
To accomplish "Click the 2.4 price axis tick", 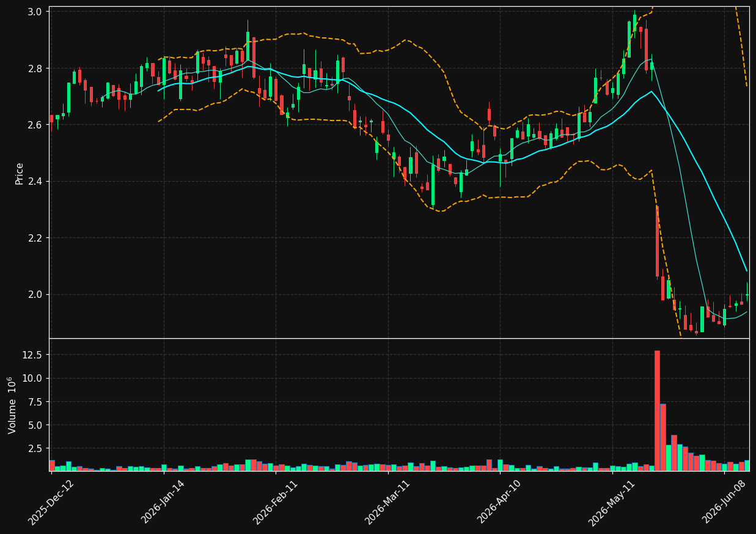I will click(x=36, y=181).
